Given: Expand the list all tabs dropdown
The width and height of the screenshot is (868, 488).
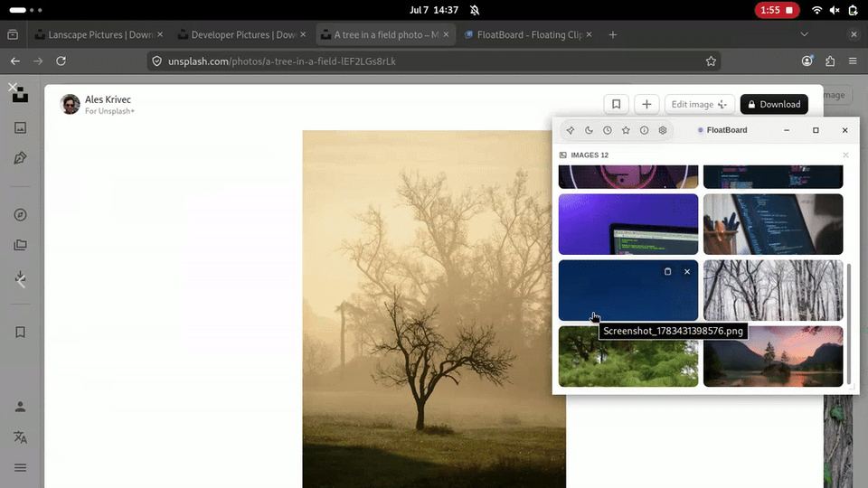Looking at the screenshot, I should pos(805,34).
